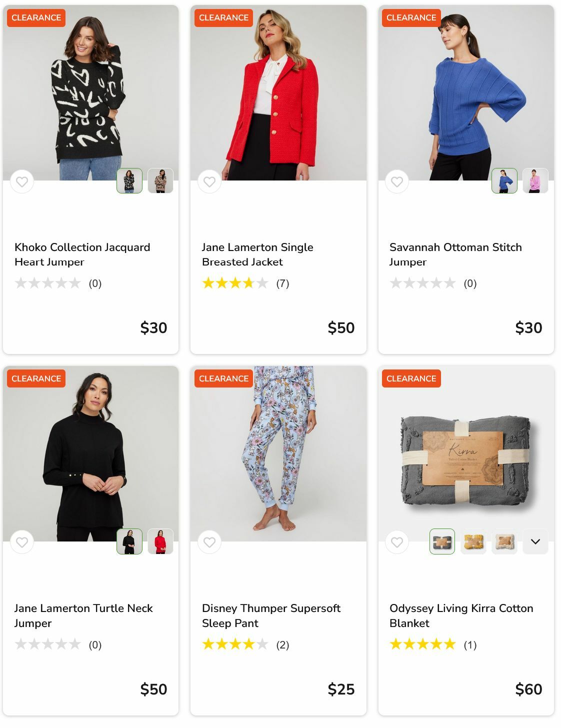The width and height of the screenshot is (561, 728).
Task: Click Odyssey Living Kirra Cotton Blanket title
Action: point(460,615)
